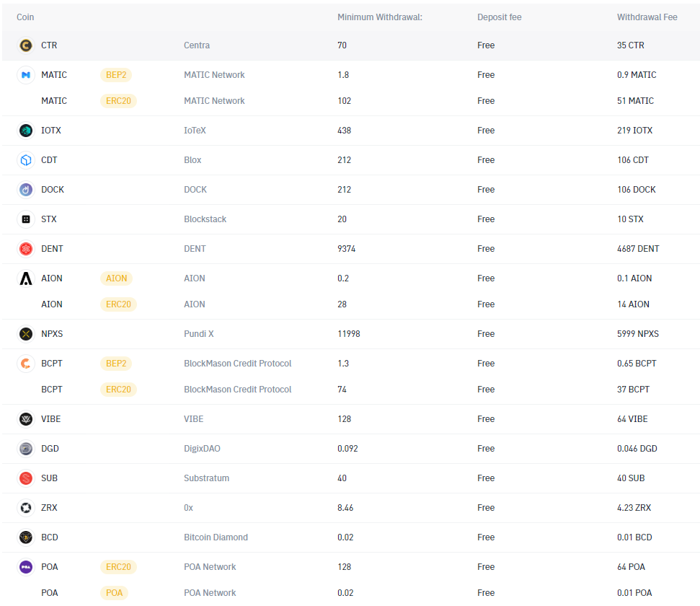The height and width of the screenshot is (606, 700).
Task: Click the STX coin icon
Action: (x=26, y=219)
